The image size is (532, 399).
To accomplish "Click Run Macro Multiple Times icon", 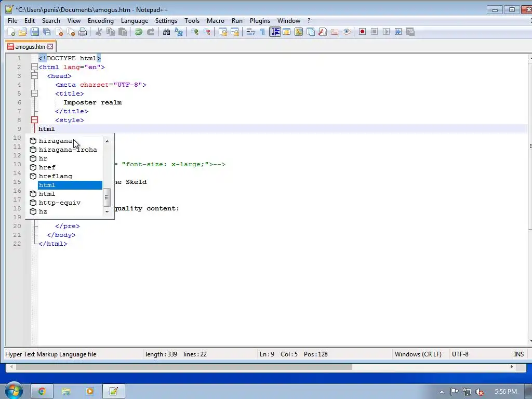I will 398,32.
